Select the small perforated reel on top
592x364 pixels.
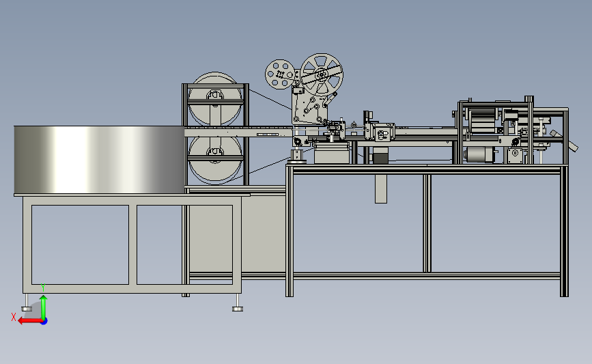point(280,74)
